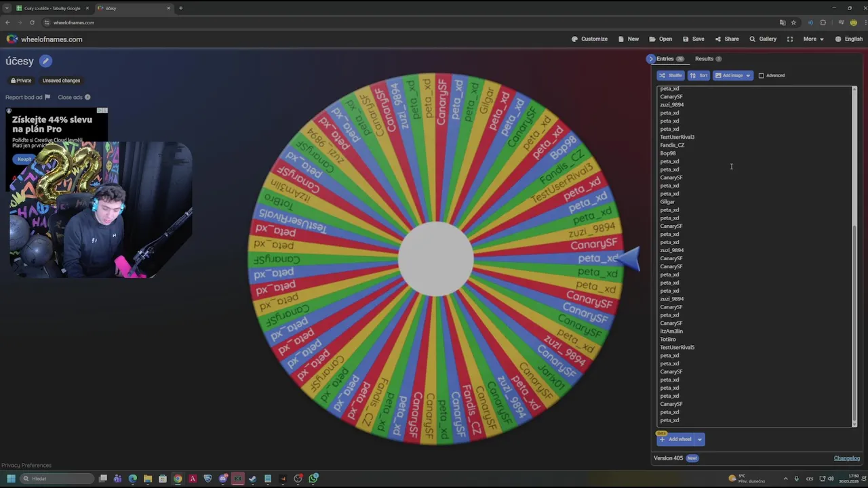Switch to the Results tab
This screenshot has width=868, height=488.
(x=708, y=59)
